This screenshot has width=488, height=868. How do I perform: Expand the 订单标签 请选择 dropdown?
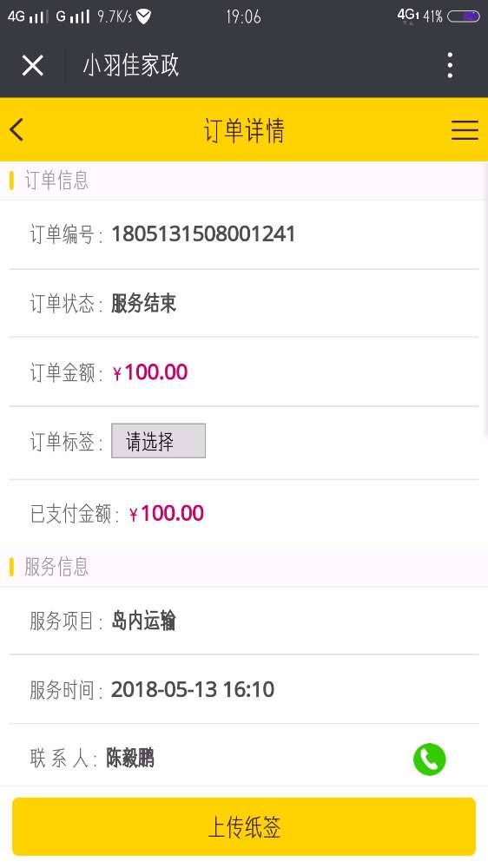pos(158,441)
